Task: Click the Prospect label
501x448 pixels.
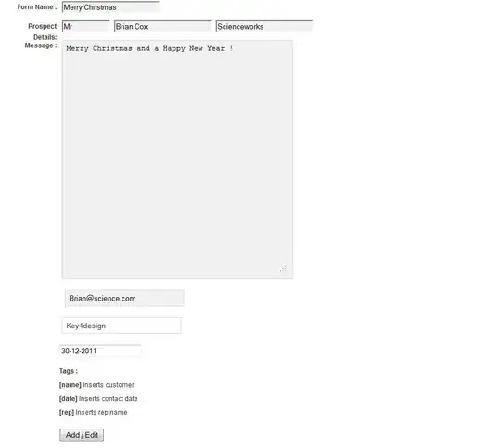Action: point(42,26)
